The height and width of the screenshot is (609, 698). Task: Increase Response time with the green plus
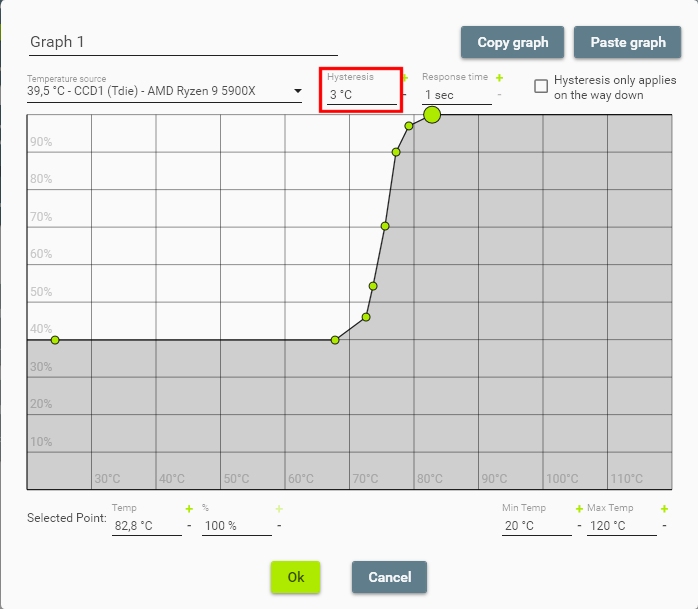(499, 78)
